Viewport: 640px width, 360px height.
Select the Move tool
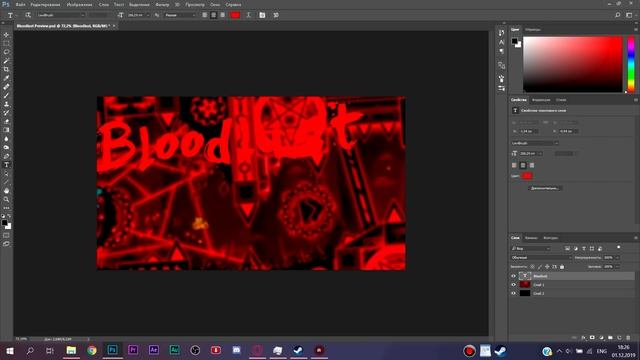6,35
